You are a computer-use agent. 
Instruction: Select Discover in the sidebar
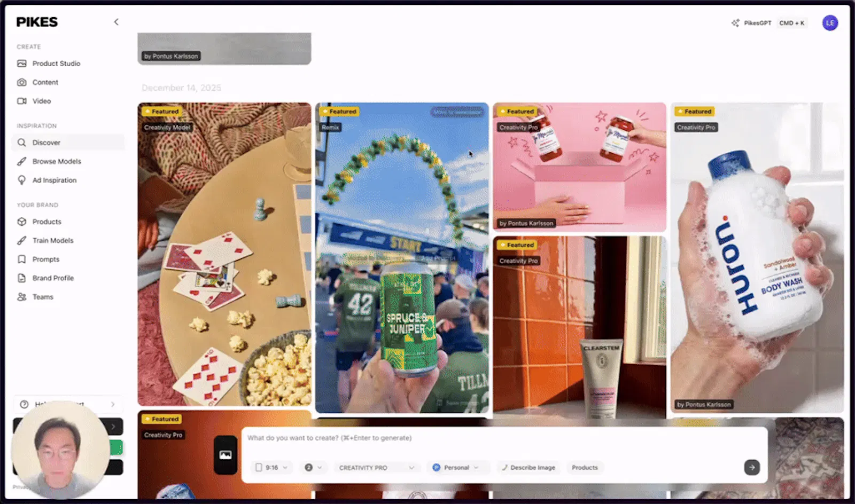[x=68, y=143]
